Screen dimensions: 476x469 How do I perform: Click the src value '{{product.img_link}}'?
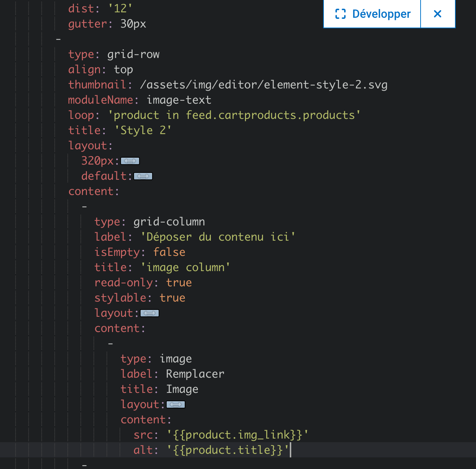pyautogui.click(x=238, y=435)
